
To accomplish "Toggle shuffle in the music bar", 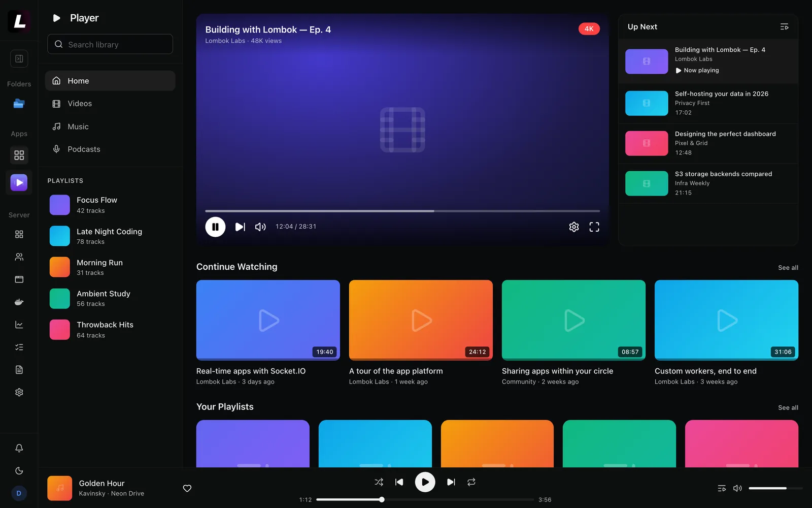I will [x=379, y=482].
